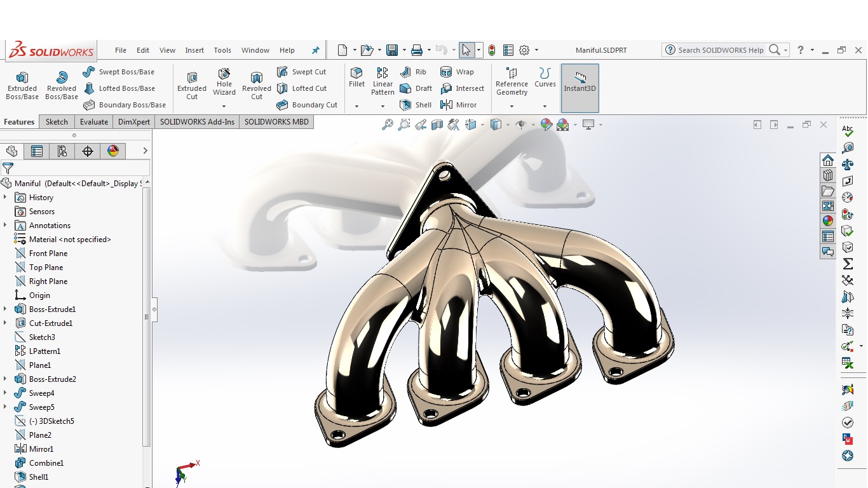Screen dimensions: 868x488
Task: Switch to the ConfigurationManager tab icon
Action: point(62,151)
